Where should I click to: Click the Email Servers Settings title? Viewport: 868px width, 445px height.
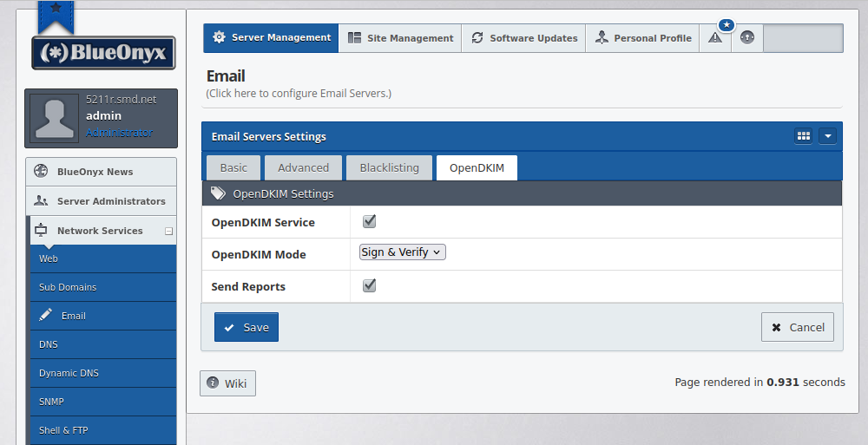tap(268, 137)
